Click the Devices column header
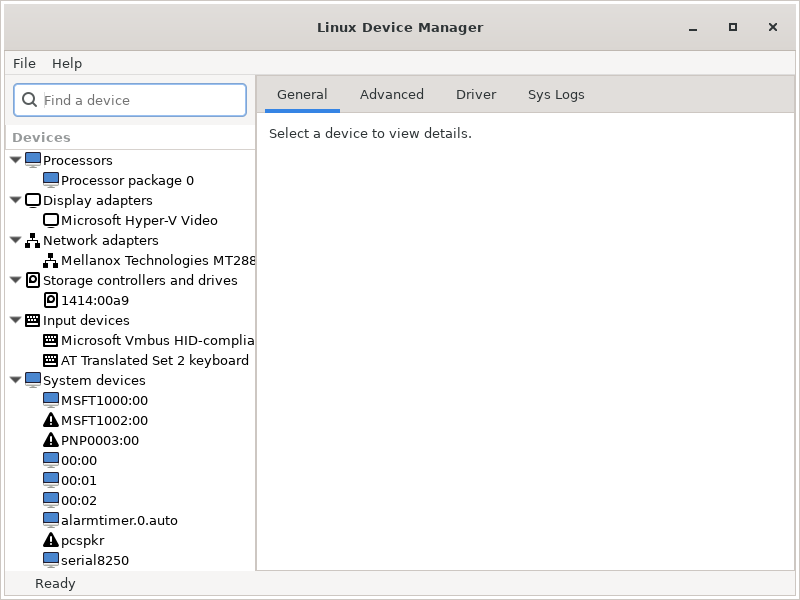 [130, 137]
